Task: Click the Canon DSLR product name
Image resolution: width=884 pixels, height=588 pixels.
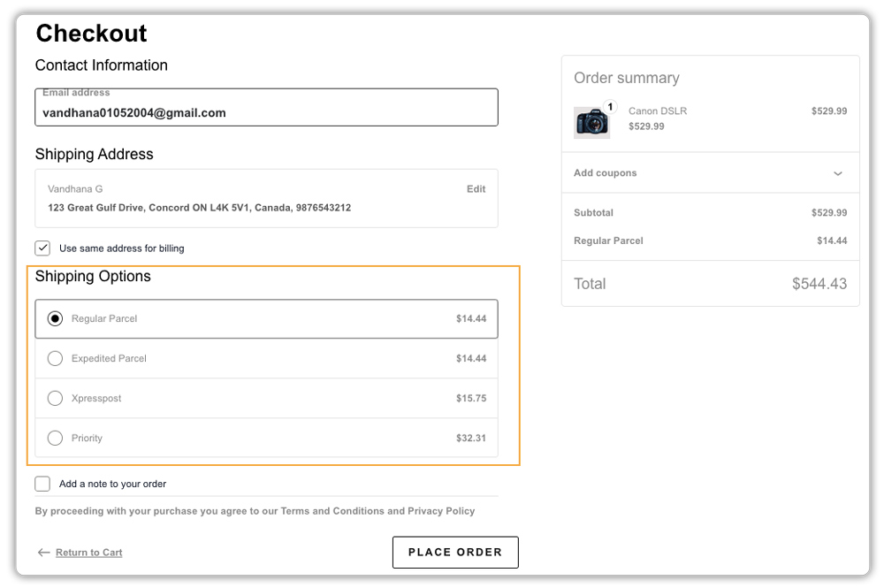Action: click(x=657, y=111)
